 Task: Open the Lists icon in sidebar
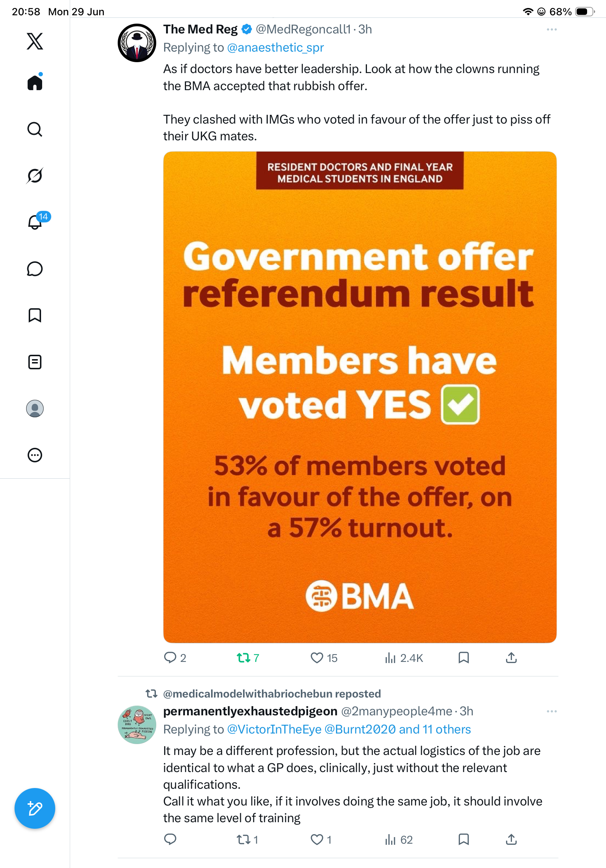coord(35,362)
